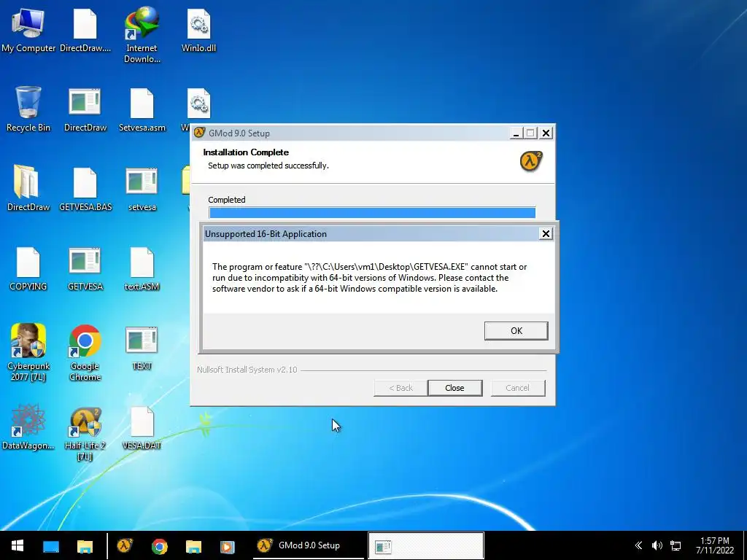Open the volume speaker tray icon
747x560 pixels.
point(657,545)
